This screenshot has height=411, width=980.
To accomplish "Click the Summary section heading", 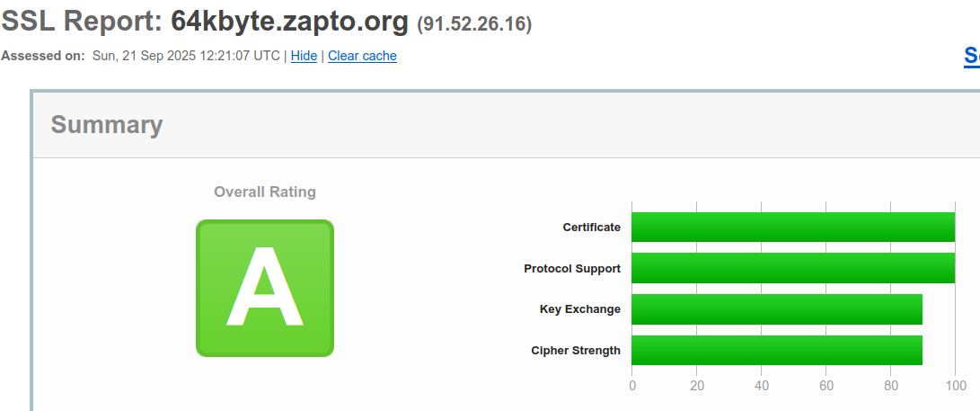I will (x=107, y=125).
